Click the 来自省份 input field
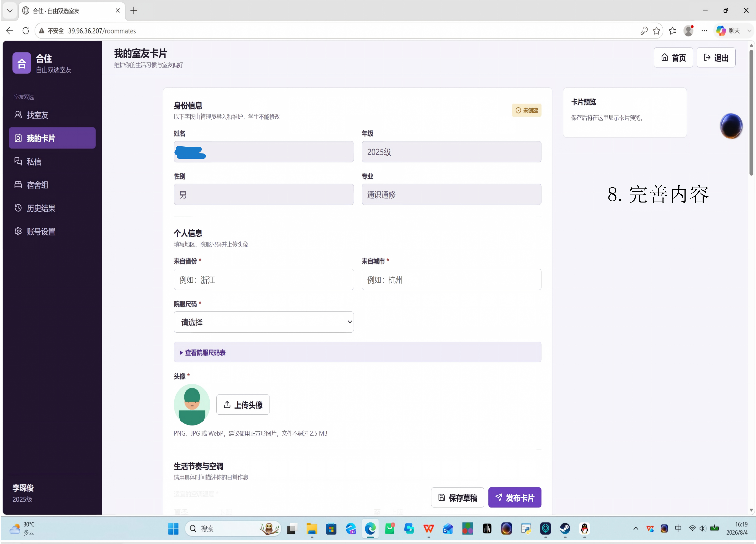This screenshot has width=756, height=544. coord(263,280)
